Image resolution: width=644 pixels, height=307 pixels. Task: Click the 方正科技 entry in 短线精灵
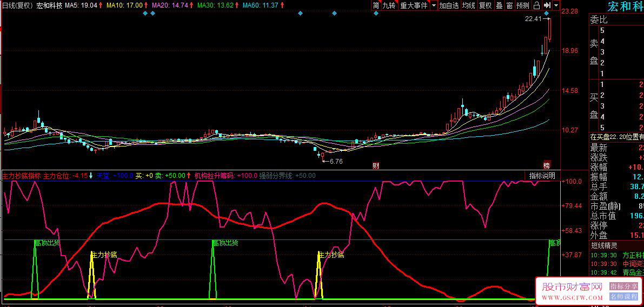click(616, 255)
